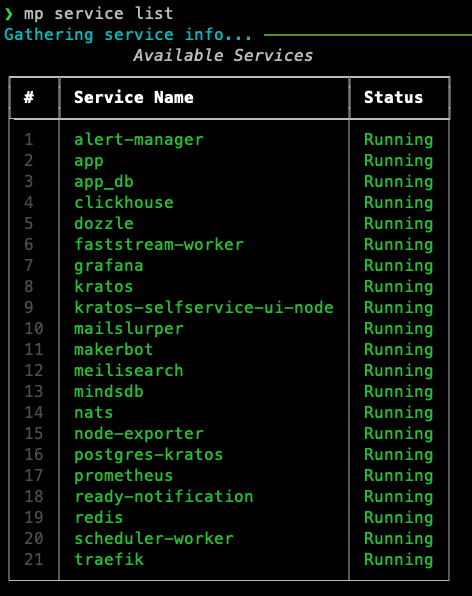Click the Running status for nats
The width and height of the screenshot is (472, 596).
(398, 413)
